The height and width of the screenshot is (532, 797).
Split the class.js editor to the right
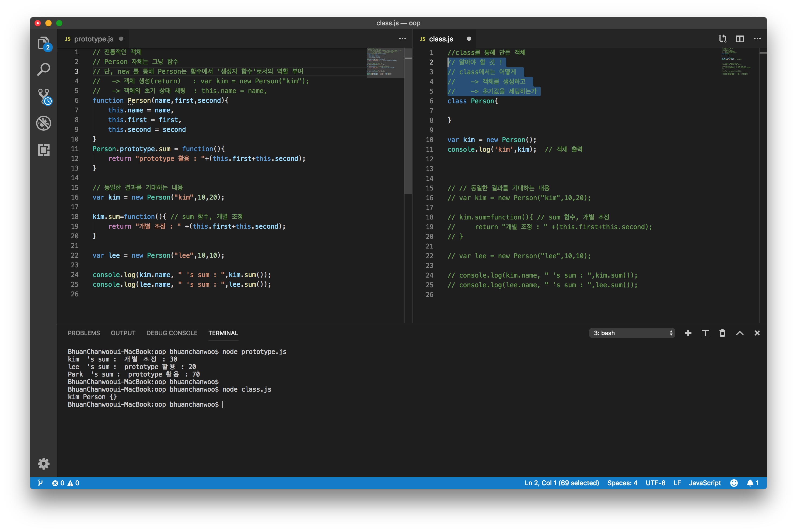tap(740, 39)
